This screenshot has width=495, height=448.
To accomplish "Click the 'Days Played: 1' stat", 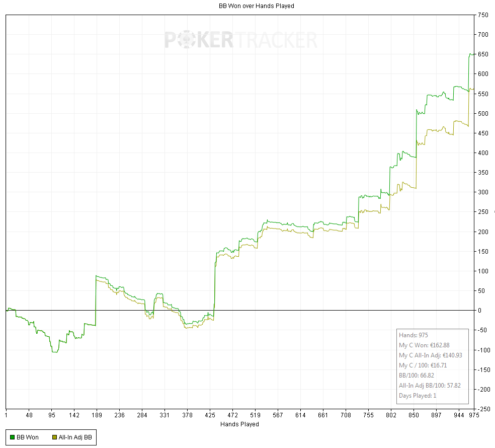I will (418, 396).
